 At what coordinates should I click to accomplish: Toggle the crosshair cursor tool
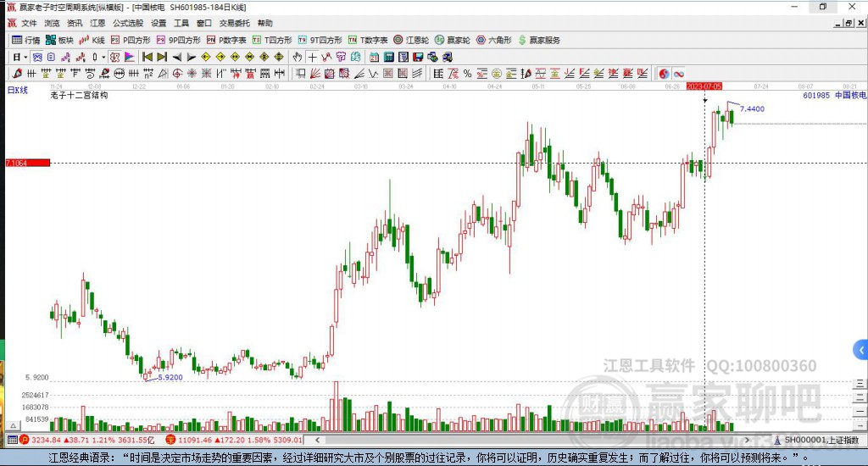click(312, 57)
